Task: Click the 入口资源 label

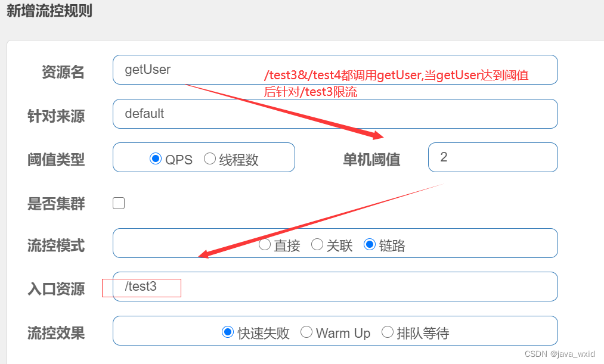Action: (56, 289)
